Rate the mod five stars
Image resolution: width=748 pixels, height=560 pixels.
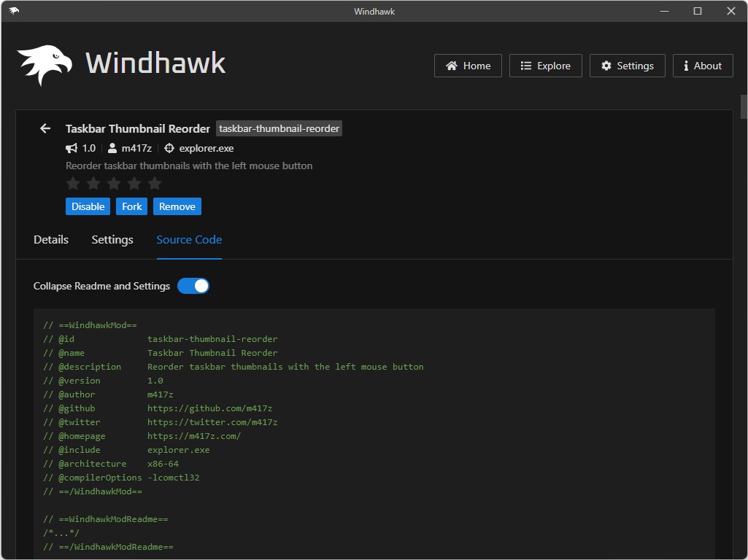click(154, 183)
